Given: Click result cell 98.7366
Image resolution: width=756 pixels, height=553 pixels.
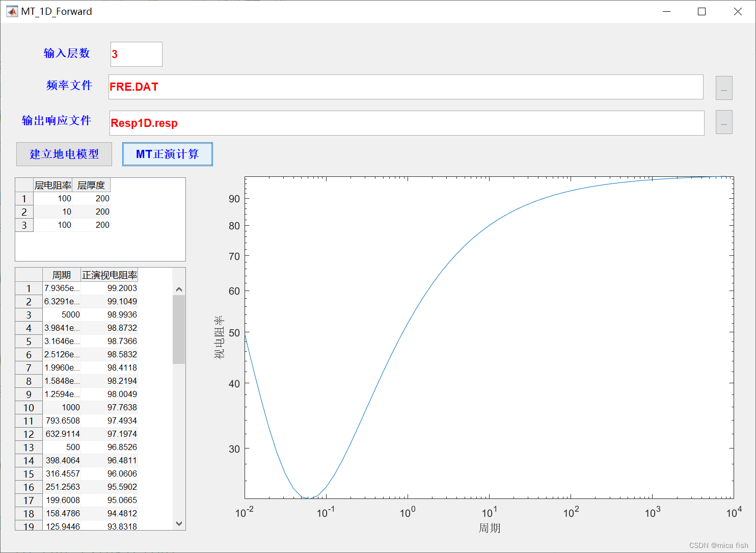Looking at the screenshot, I should [110, 341].
